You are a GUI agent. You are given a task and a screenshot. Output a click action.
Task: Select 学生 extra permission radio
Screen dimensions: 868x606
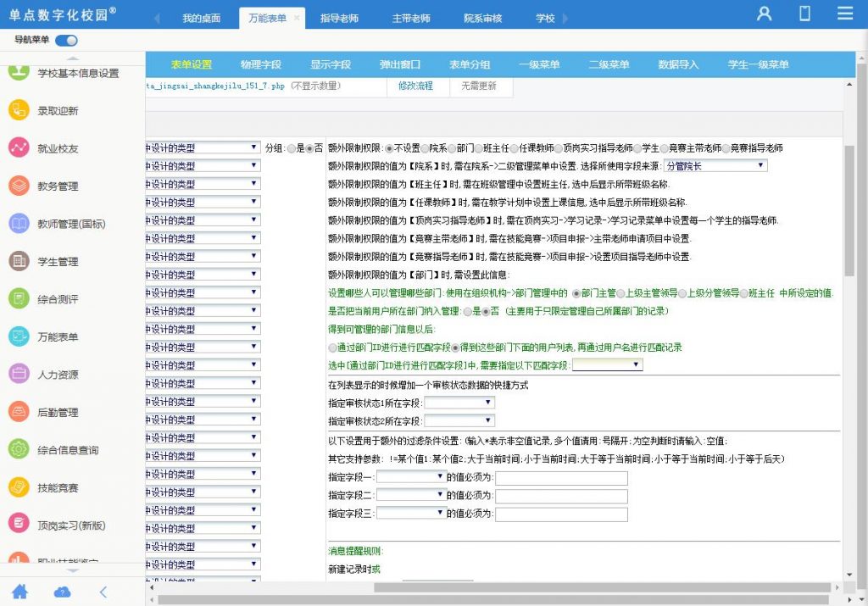tap(637, 148)
